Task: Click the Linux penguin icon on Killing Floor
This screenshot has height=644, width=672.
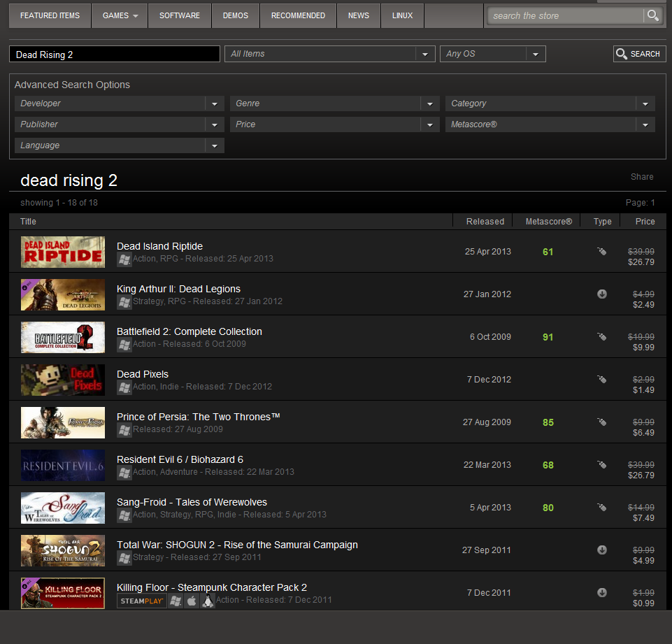Action: (208, 601)
